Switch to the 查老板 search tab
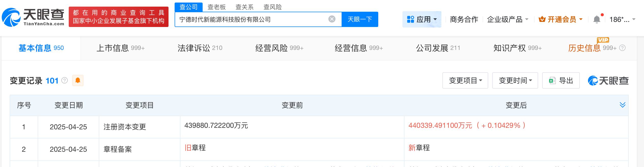Image resolution: width=644 pixels, height=167 pixels. tap(217, 7)
